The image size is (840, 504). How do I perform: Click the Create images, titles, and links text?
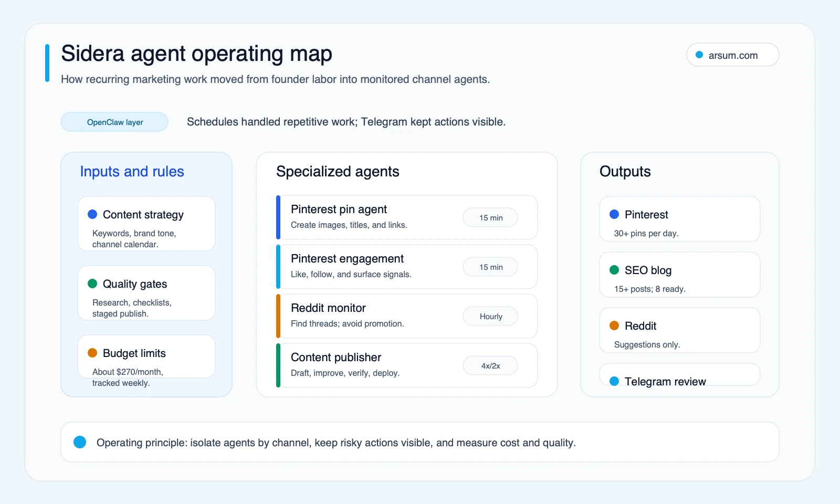[349, 225]
